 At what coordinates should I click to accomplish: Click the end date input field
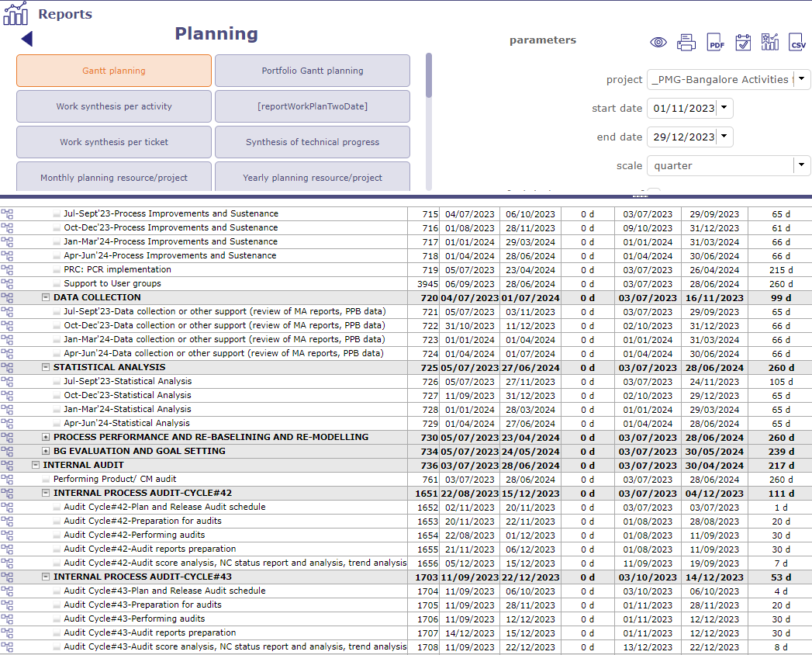(682, 137)
